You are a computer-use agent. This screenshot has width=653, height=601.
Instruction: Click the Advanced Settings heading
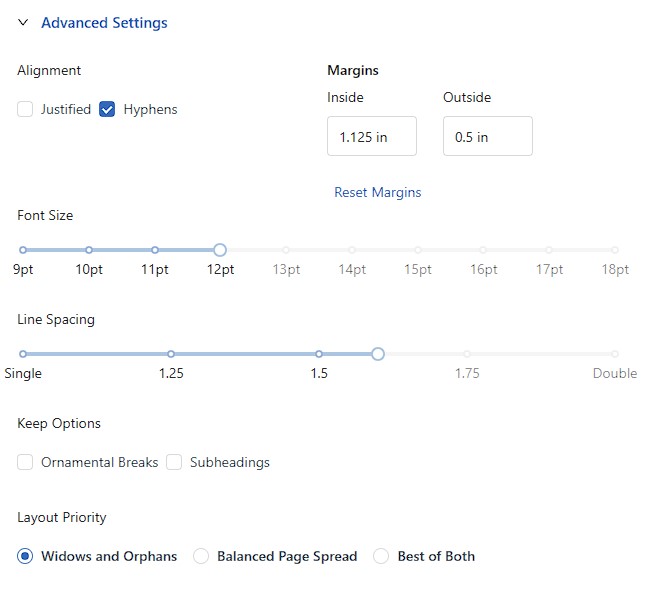click(x=104, y=23)
